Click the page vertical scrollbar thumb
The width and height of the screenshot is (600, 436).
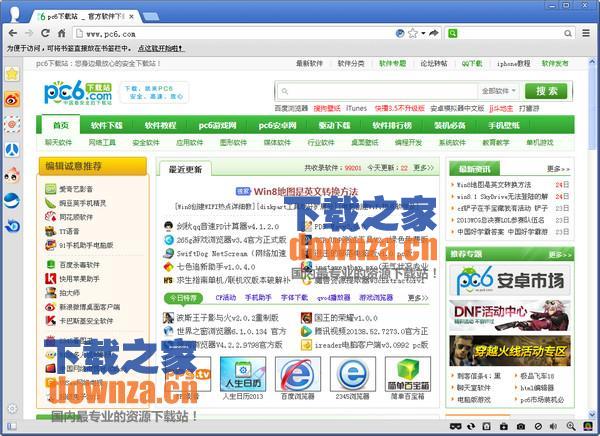(x=592, y=109)
